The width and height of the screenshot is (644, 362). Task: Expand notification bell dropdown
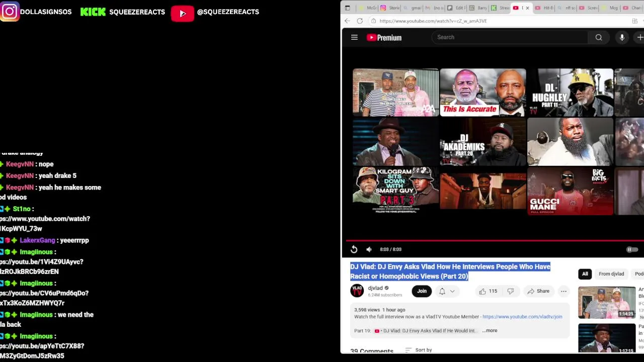[x=447, y=291]
